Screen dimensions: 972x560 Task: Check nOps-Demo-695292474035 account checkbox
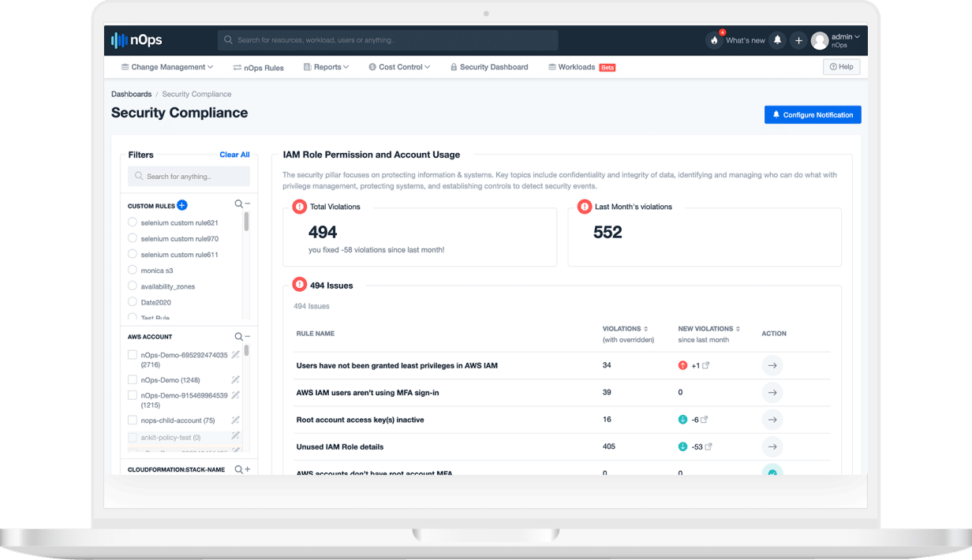click(133, 355)
